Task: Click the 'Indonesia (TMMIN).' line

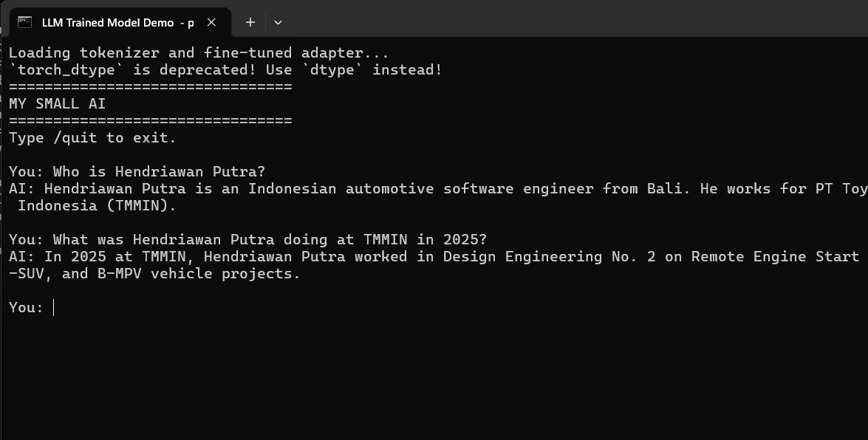Action: [x=97, y=206]
